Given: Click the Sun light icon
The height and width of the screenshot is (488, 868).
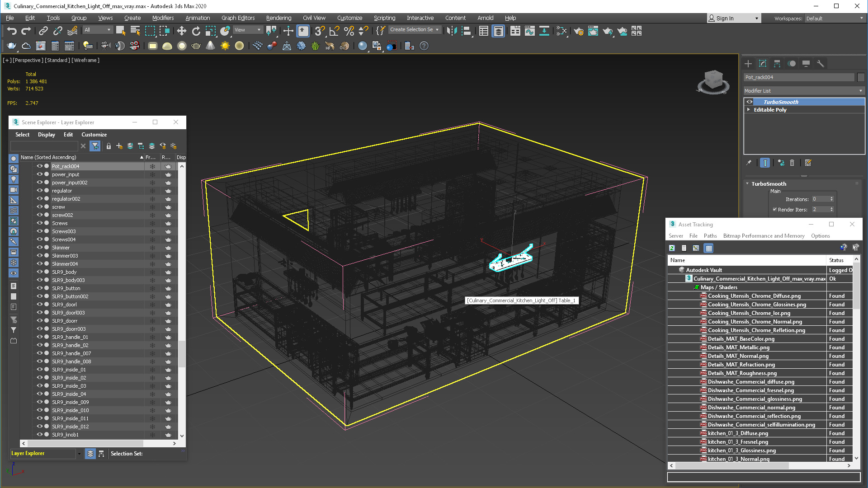Looking at the screenshot, I should click(225, 46).
